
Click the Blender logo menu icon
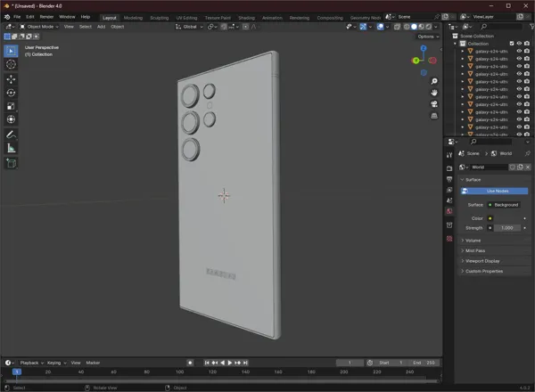(7, 17)
